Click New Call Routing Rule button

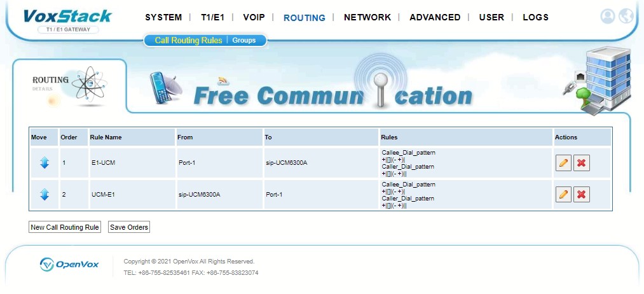point(65,227)
